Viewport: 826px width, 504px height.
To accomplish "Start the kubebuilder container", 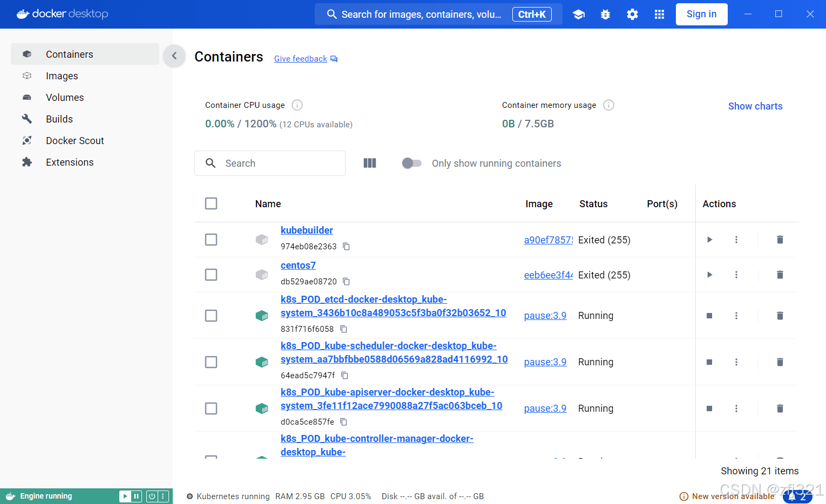I will click(709, 240).
